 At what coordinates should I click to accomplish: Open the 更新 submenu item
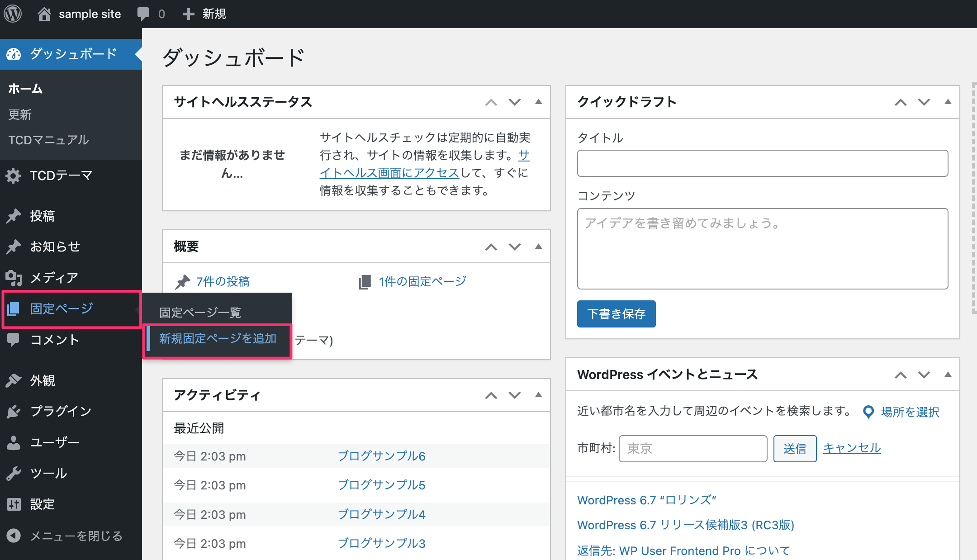coord(20,114)
